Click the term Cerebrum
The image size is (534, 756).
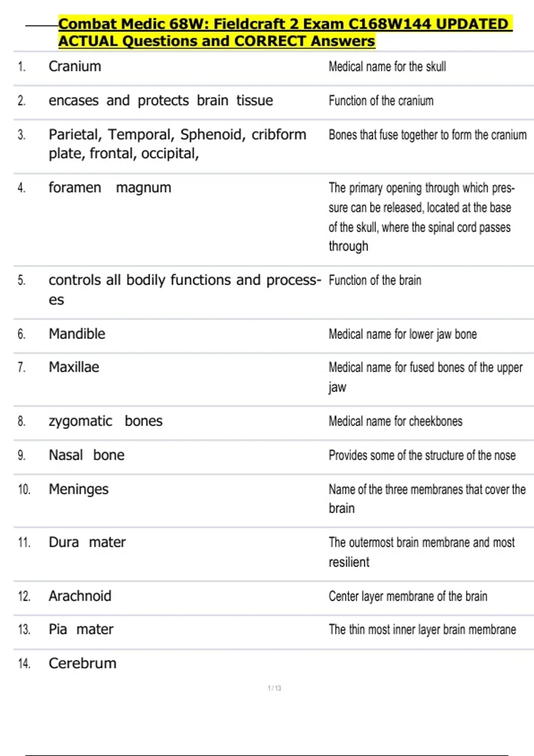click(82, 664)
